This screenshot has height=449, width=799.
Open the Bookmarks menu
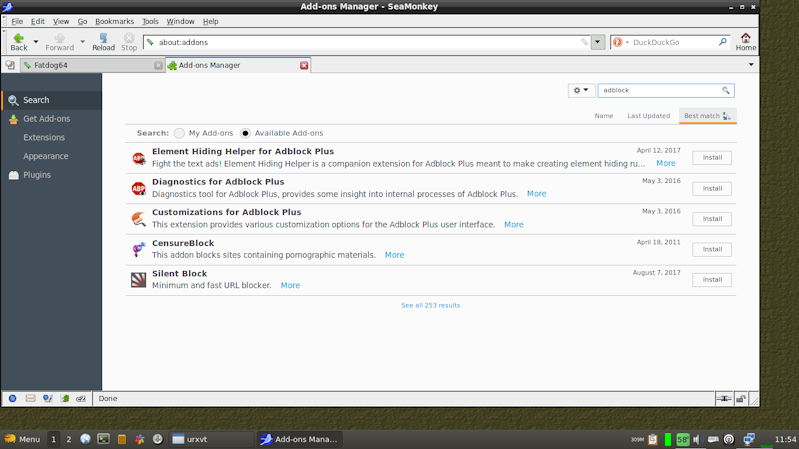click(x=114, y=21)
